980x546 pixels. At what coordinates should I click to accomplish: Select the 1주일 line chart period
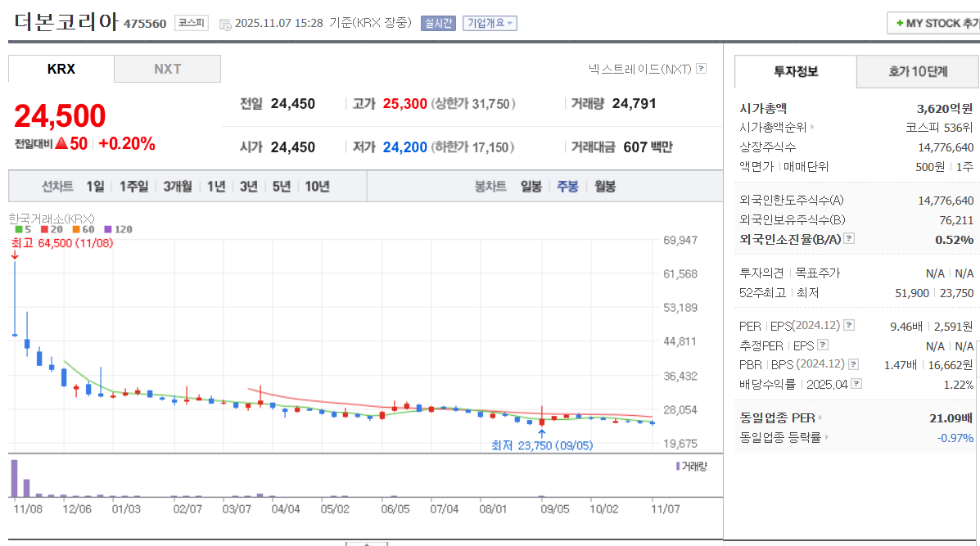133,186
